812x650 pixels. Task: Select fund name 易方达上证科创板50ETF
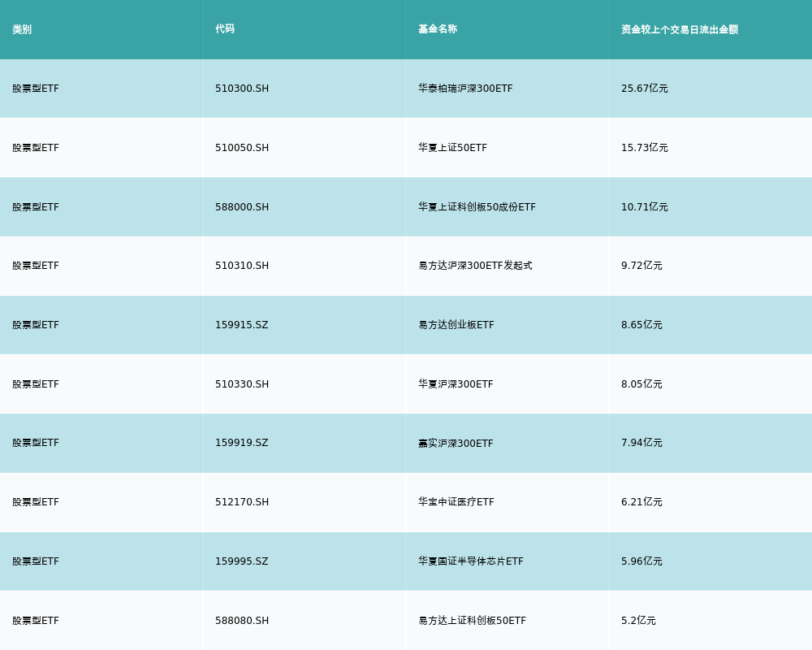[473, 621]
